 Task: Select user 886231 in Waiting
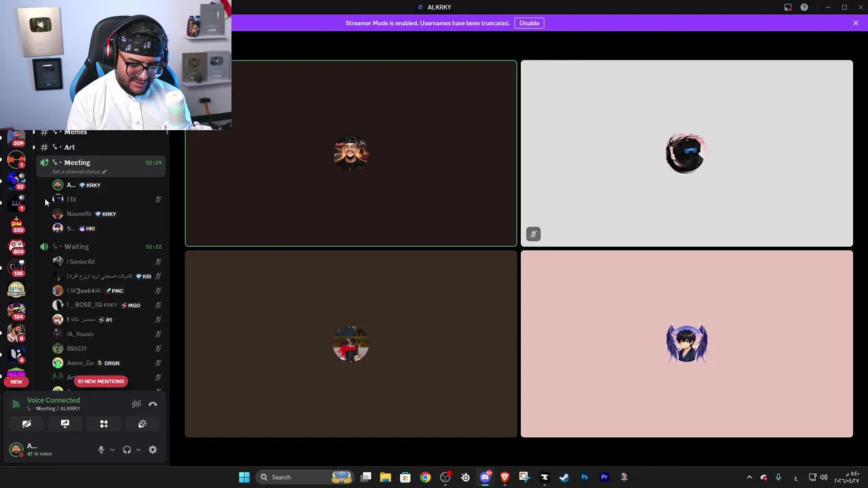[107, 348]
